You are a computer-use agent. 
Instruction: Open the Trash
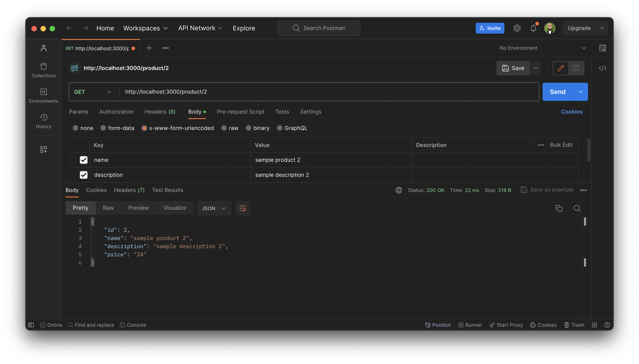pos(574,325)
